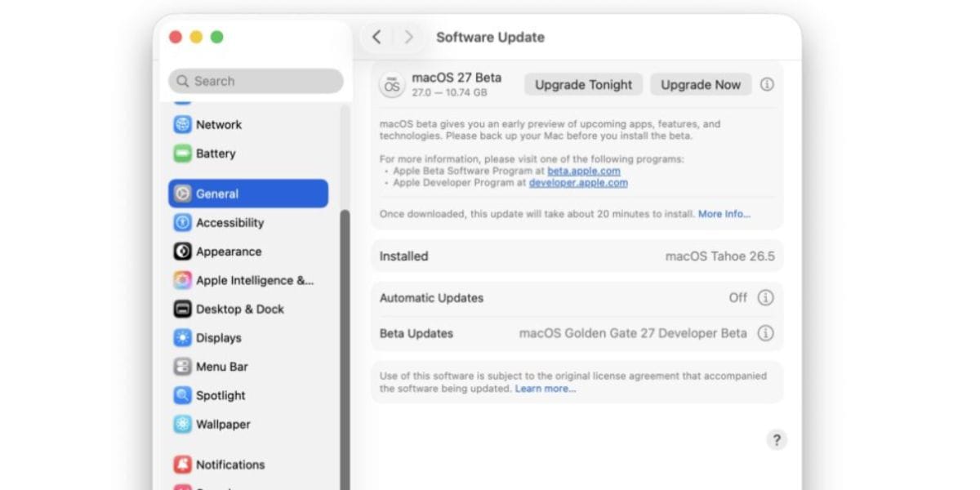Open the Battery icon in sidebar

tap(182, 154)
